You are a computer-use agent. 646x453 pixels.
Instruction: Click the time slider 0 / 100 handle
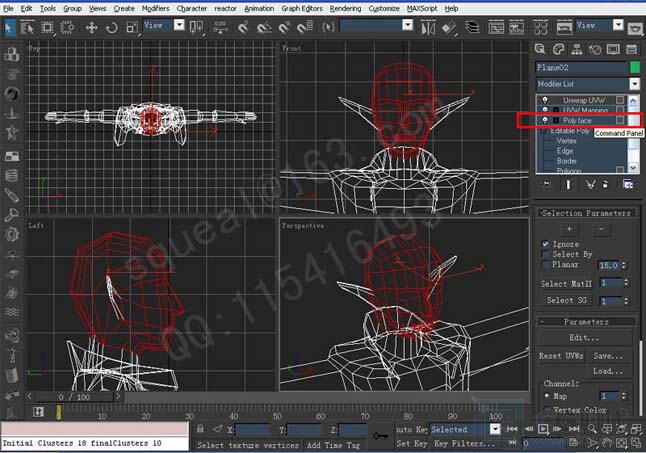(74, 397)
